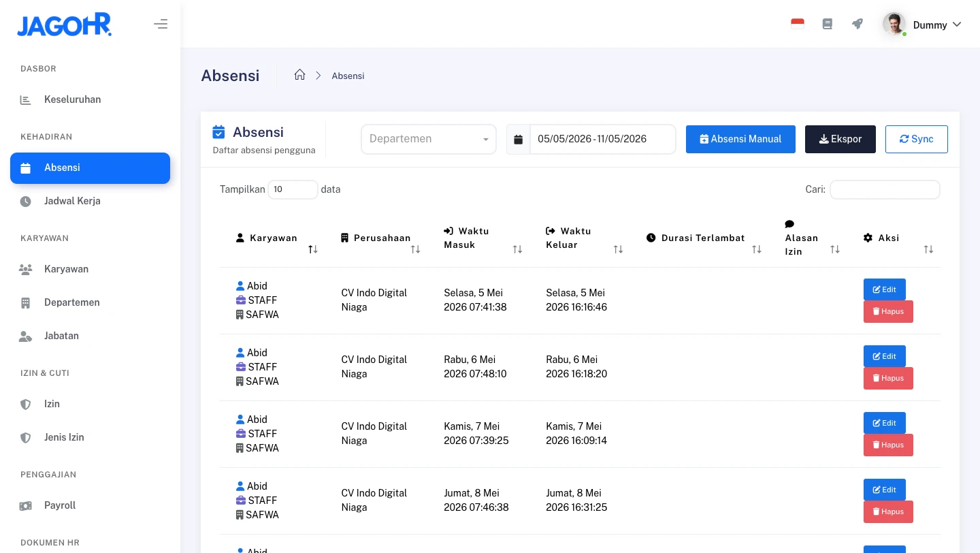Click the home breadcrumb icon

point(299,75)
